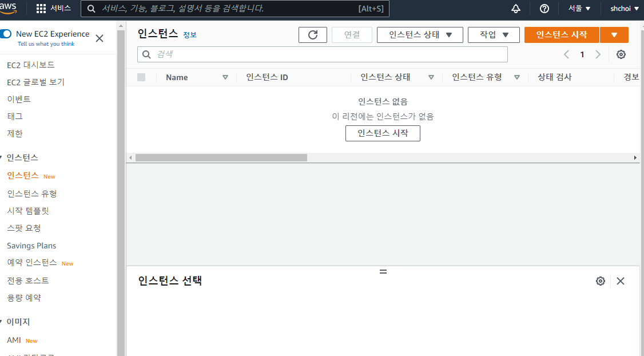Open 태그 in the sidebar
This screenshot has height=356, width=644.
15,116
